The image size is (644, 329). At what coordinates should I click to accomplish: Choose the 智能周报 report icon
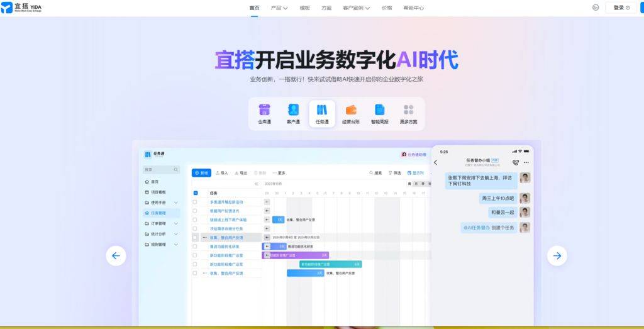pyautogui.click(x=380, y=110)
